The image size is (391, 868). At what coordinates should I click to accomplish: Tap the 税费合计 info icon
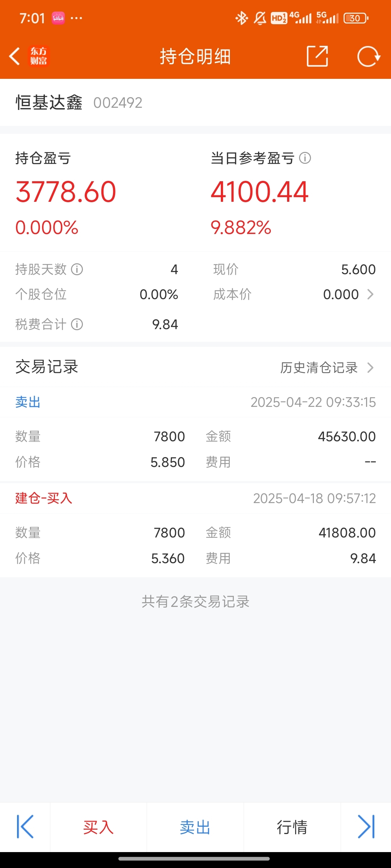[77, 324]
